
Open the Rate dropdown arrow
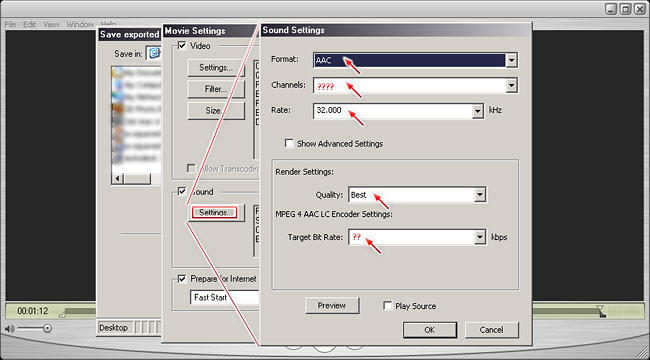click(x=478, y=111)
